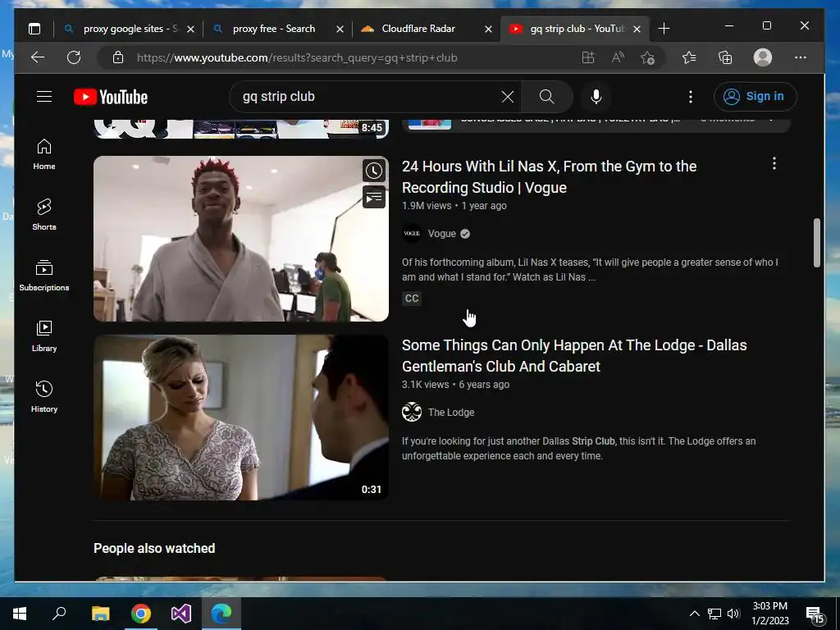Close the Cloudflare Radar tab
The height and width of the screenshot is (630, 840).
pyautogui.click(x=488, y=29)
